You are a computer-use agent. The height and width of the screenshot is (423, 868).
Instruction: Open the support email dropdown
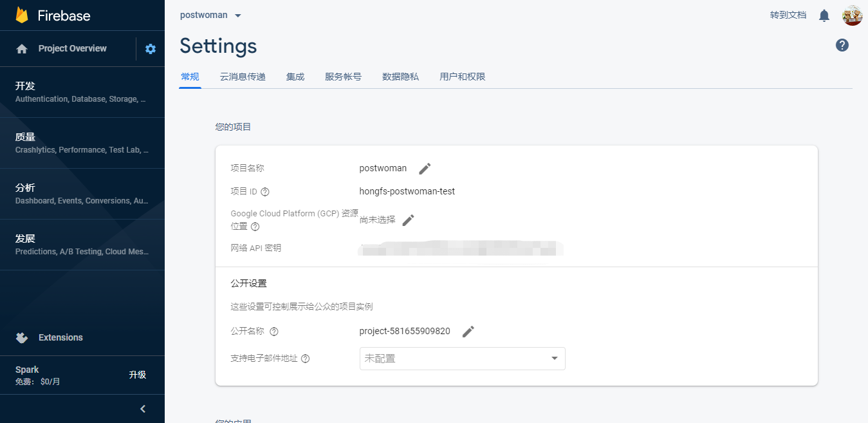coord(462,359)
